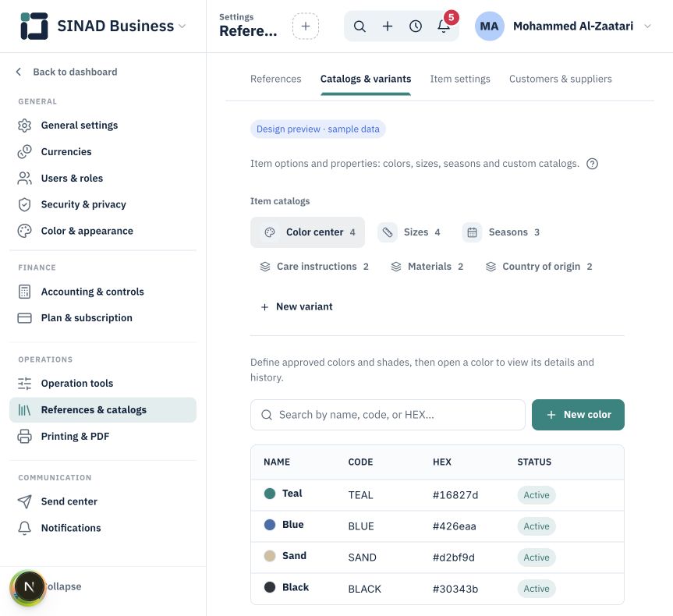Viewport: 673px width, 616px height.
Task: Select the Care instructions catalog
Action: click(x=314, y=267)
